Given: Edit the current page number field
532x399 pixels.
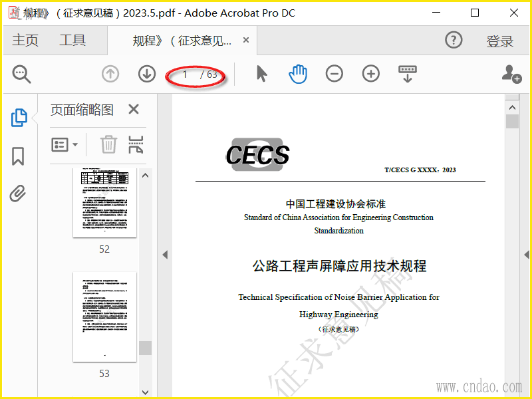Looking at the screenshot, I should point(185,74).
